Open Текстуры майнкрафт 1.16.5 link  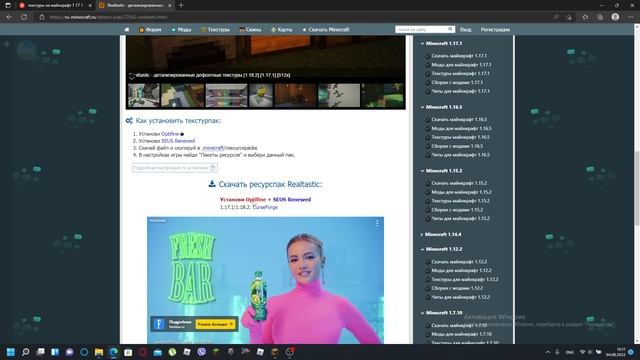click(x=460, y=137)
